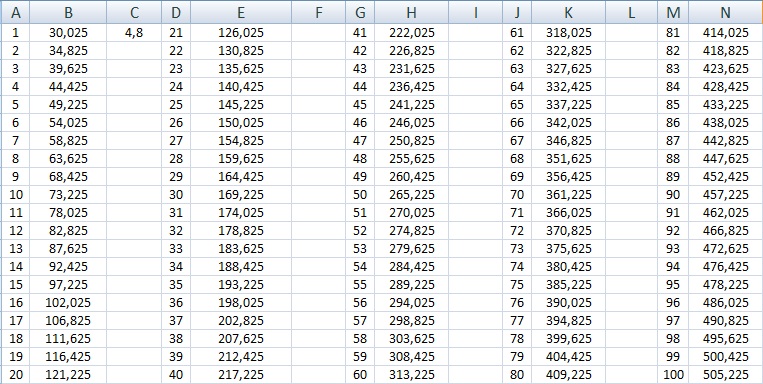Click the cell with value 270,025
The height and width of the screenshot is (384, 763).
coord(412,213)
